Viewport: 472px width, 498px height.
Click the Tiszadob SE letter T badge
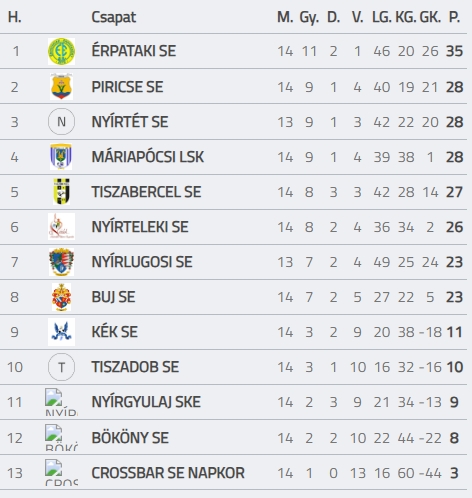coord(61,367)
